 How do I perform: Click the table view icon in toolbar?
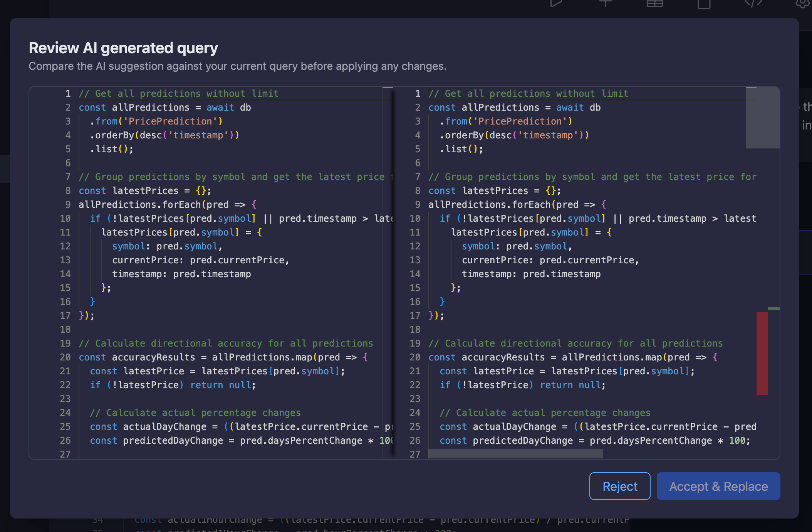[654, 3]
